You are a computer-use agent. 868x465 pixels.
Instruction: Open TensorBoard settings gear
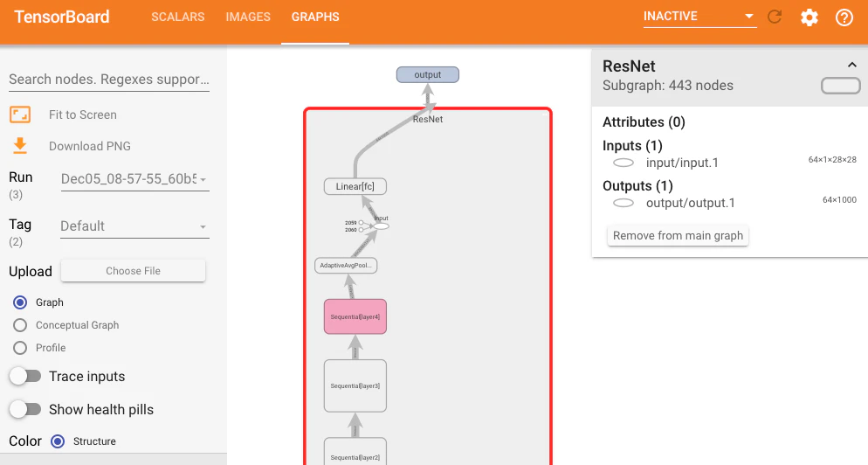tap(809, 17)
